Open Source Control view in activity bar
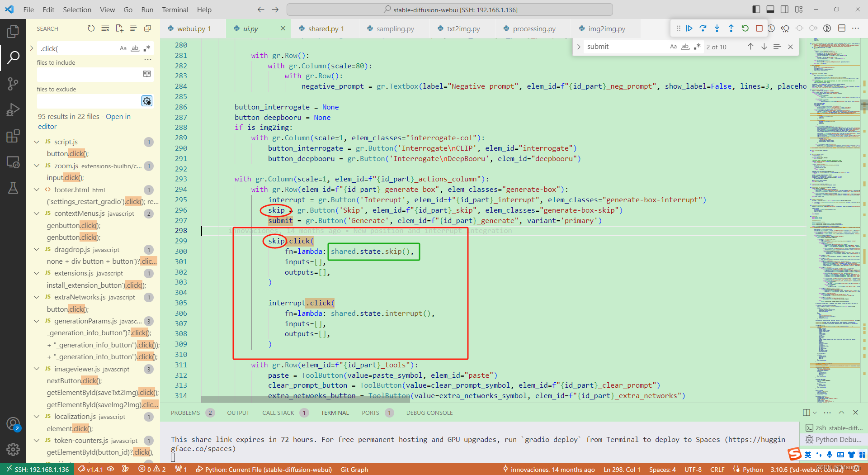Screen dimensions: 868x475 click(x=13, y=84)
